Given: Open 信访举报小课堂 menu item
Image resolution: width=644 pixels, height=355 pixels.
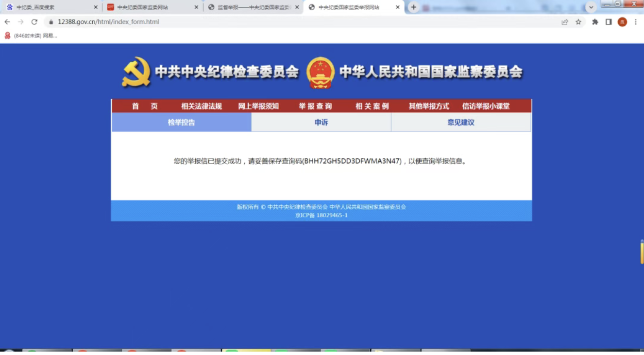Looking at the screenshot, I should click(x=486, y=106).
